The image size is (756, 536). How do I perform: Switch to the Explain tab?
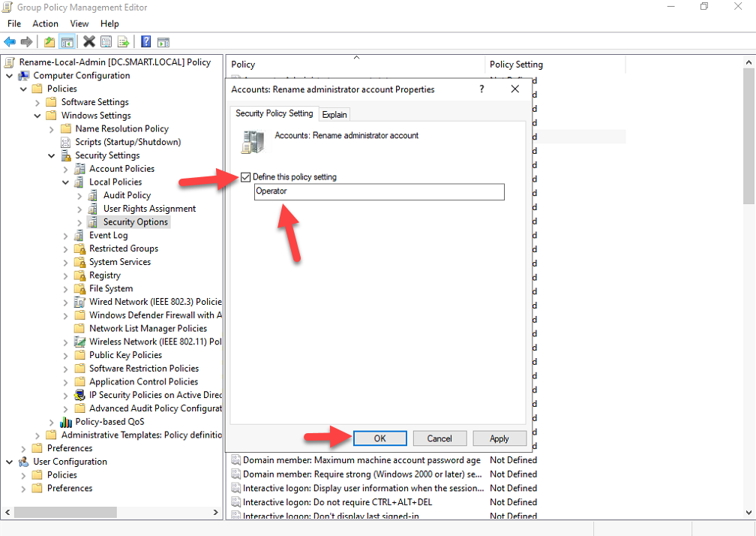[x=334, y=114]
